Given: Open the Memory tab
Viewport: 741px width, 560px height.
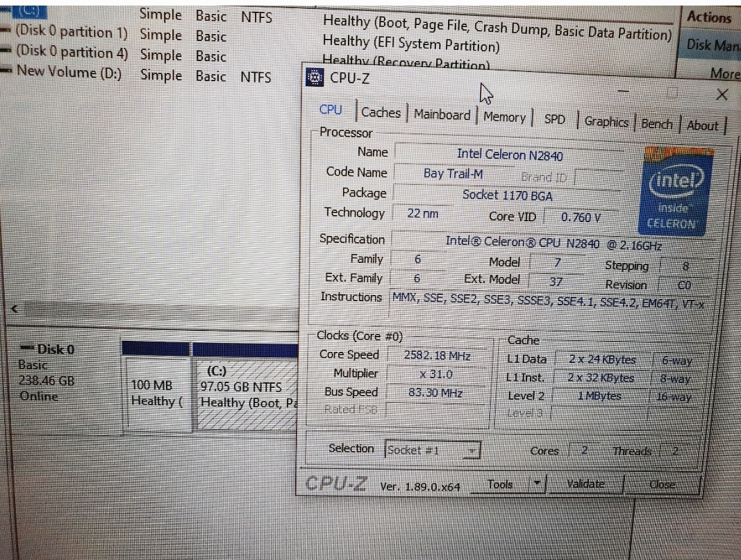Looking at the screenshot, I should pyautogui.click(x=504, y=117).
